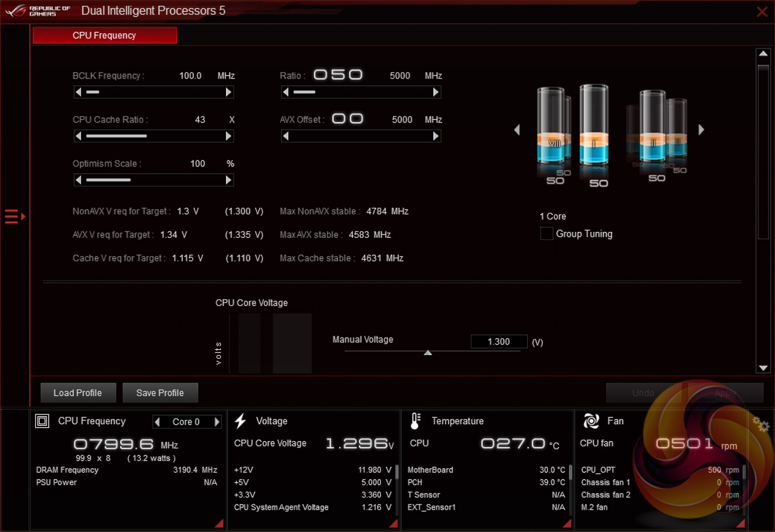Click the Load Profile button
Image resolution: width=775 pixels, height=532 pixels.
tap(78, 393)
